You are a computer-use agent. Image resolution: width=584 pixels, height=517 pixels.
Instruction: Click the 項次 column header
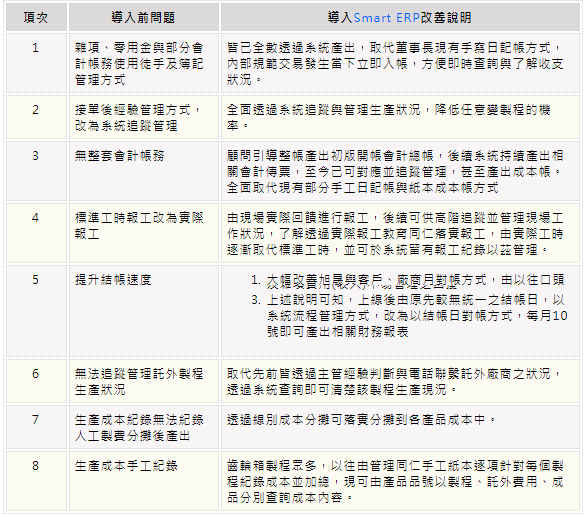(36, 18)
